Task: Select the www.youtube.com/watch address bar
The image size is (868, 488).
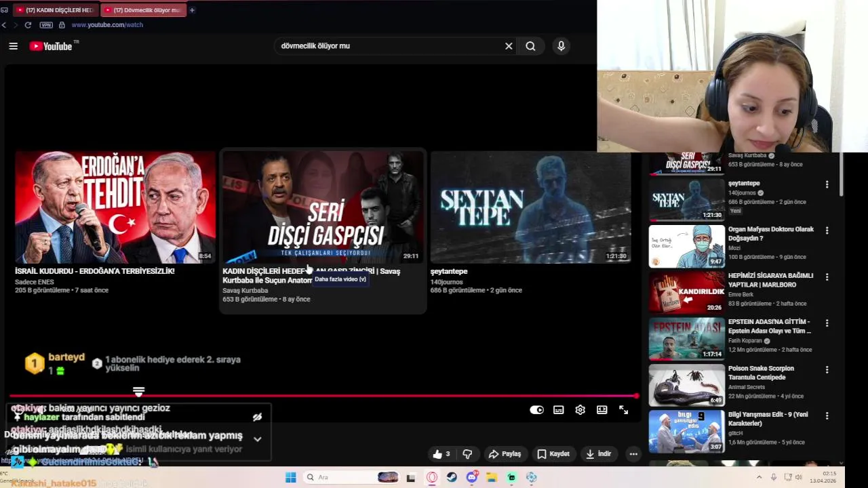Action: 107,25
